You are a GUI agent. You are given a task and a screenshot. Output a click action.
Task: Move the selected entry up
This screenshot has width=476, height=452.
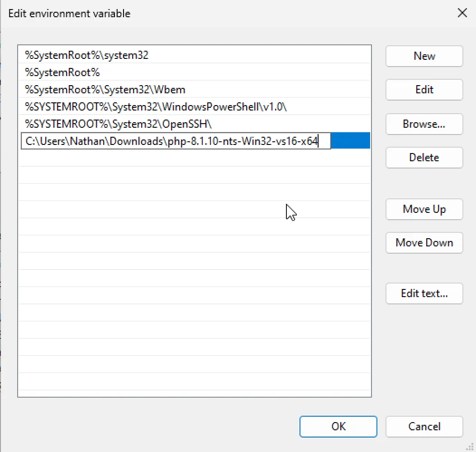pyautogui.click(x=424, y=209)
